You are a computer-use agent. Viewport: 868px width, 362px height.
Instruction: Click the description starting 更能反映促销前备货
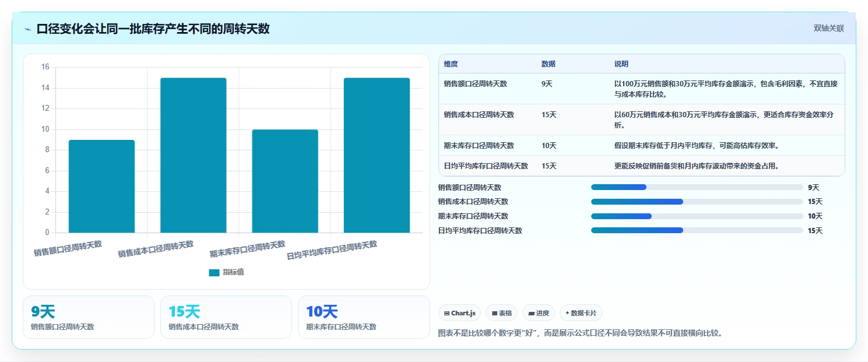click(697, 166)
